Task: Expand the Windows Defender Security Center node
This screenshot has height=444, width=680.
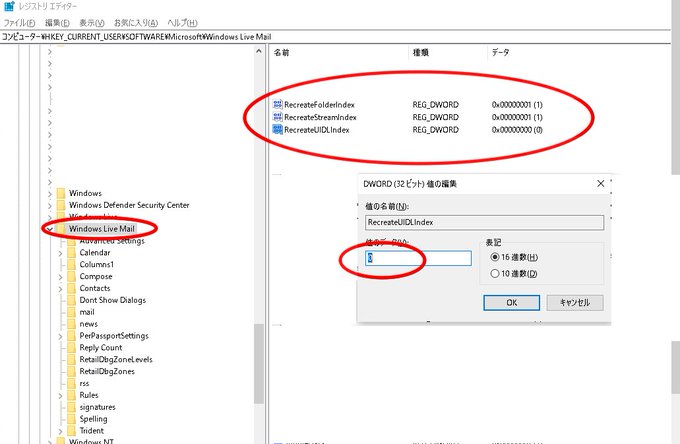Action: point(50,206)
